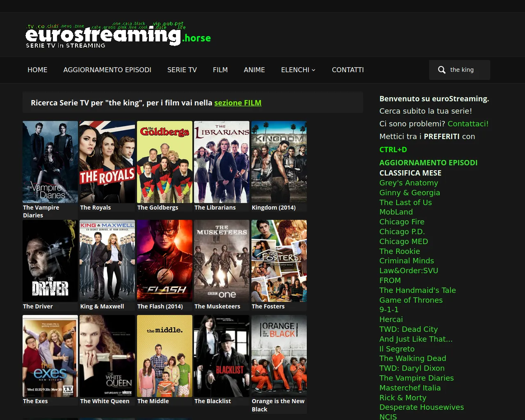Click The Blacklist poster image

click(221, 356)
